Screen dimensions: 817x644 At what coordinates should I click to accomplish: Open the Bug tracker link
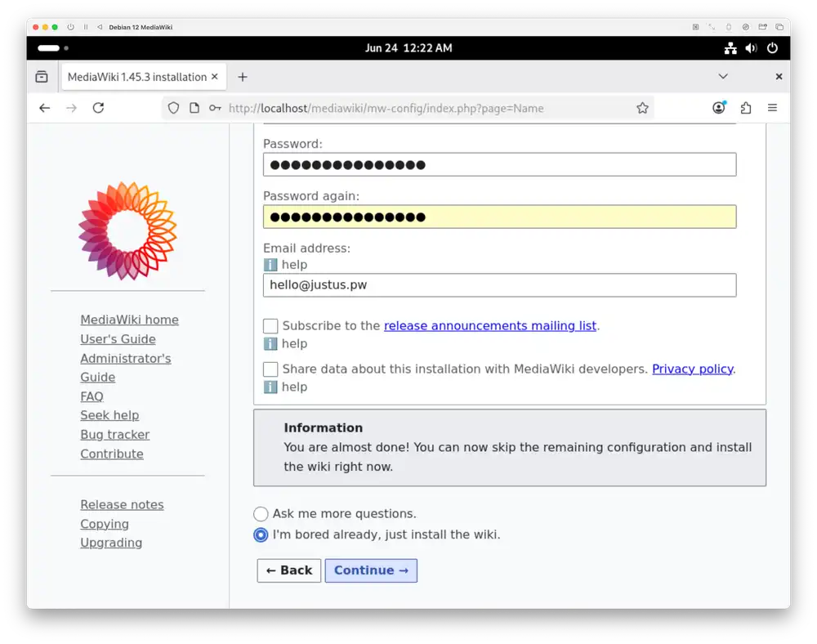tap(114, 435)
